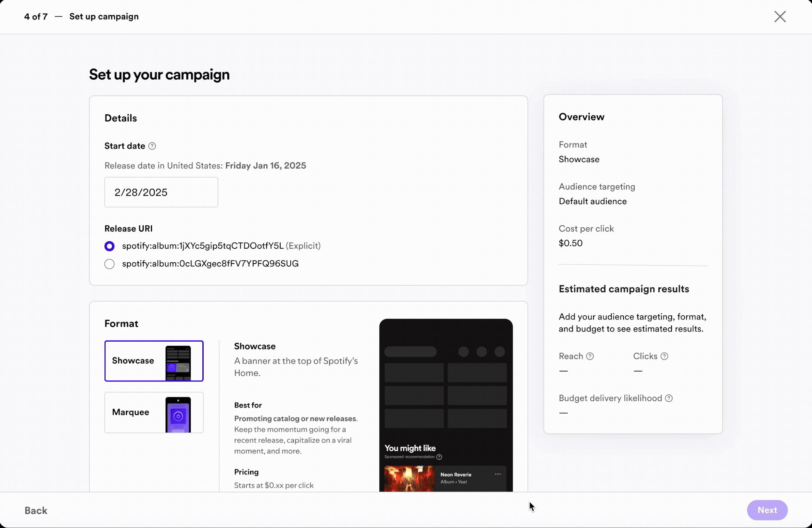This screenshot has width=812, height=528.
Task: Select the Explicit album URI radio button
Action: [x=109, y=246]
